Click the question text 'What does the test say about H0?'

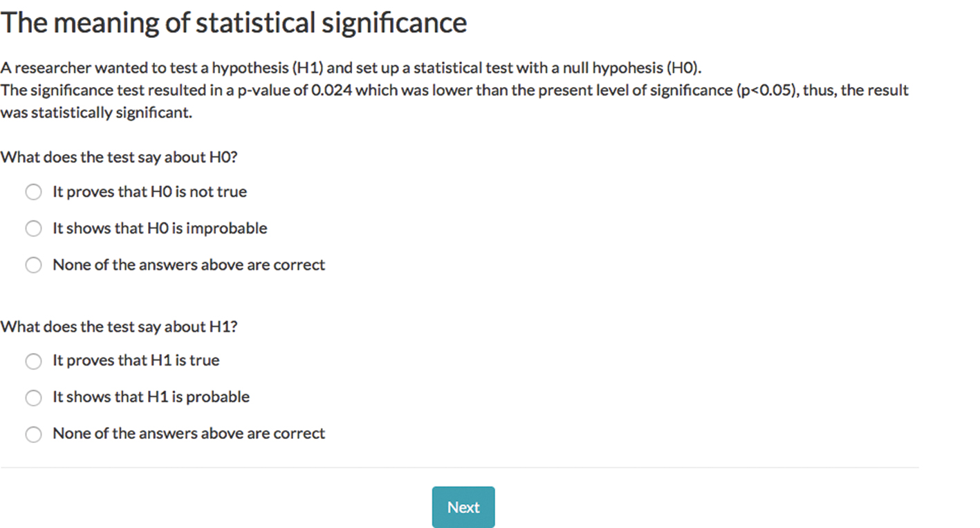tap(119, 157)
